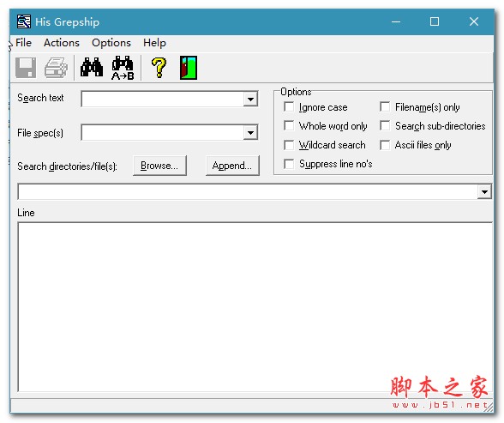
Task: Toggle the Wildcard search option
Action: (289, 145)
